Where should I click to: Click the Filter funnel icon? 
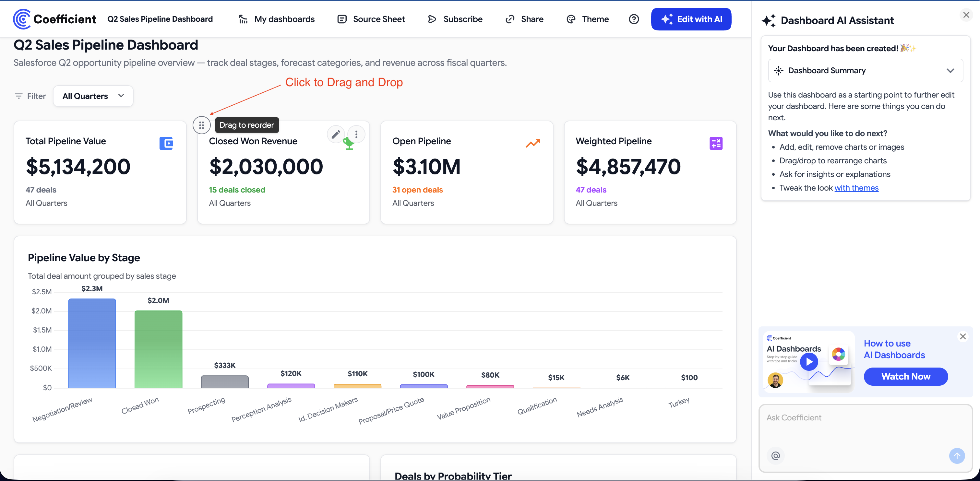(x=18, y=96)
